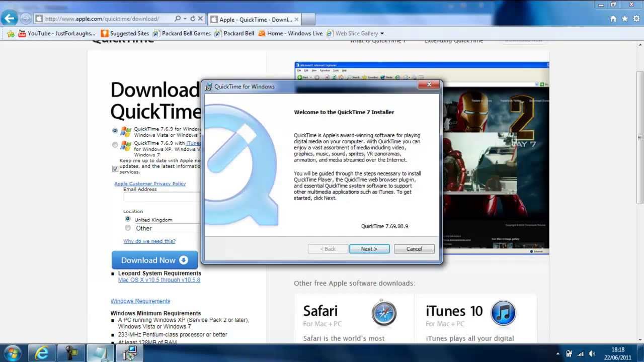The width and height of the screenshot is (644, 362).
Task: Go back with the browser Back arrow
Action: pos(9,19)
